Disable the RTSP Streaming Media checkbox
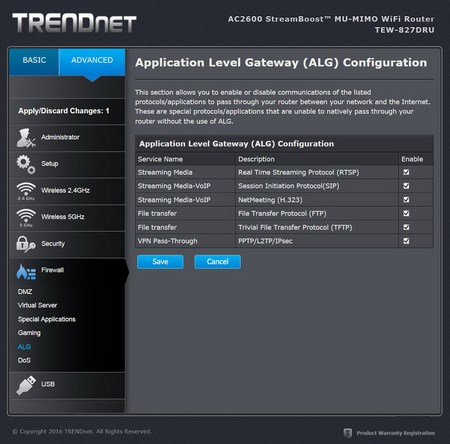 click(x=406, y=172)
